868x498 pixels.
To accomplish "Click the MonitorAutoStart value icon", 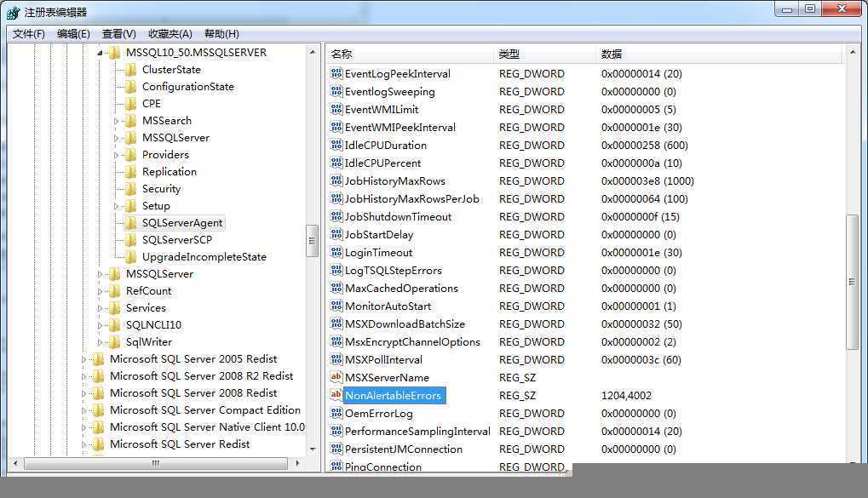I will pyautogui.click(x=336, y=306).
